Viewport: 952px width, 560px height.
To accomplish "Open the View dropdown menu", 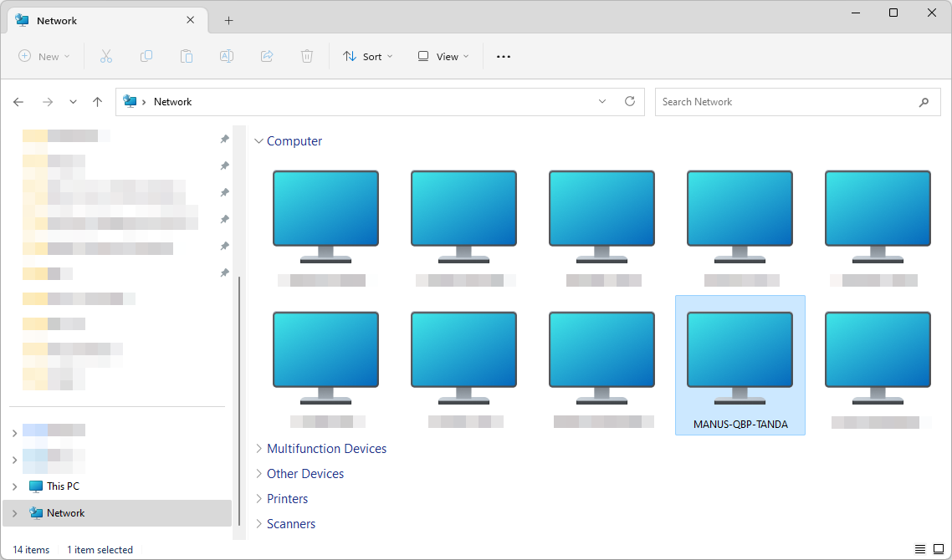I will pos(443,56).
